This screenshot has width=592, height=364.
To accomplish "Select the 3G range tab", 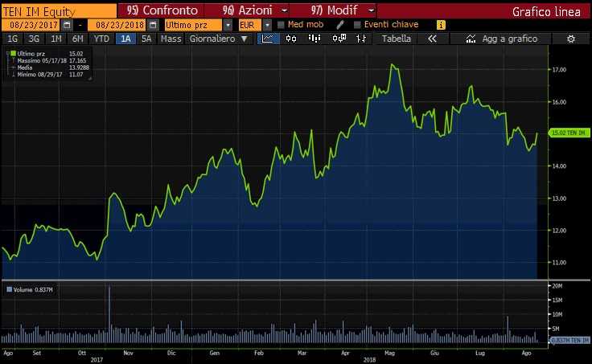I will pyautogui.click(x=34, y=39).
